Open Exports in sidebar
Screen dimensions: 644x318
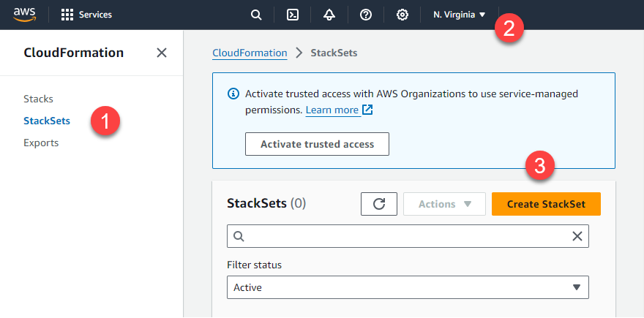[x=41, y=143]
